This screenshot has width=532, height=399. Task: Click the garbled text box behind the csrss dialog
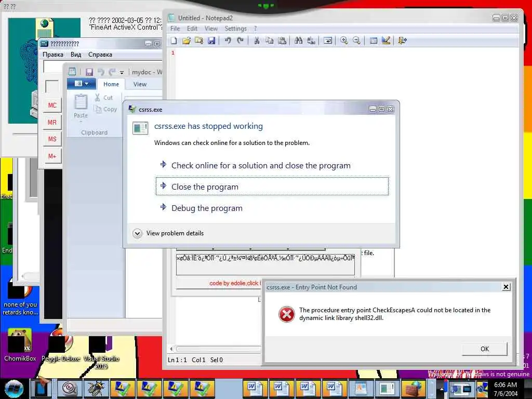point(265,264)
